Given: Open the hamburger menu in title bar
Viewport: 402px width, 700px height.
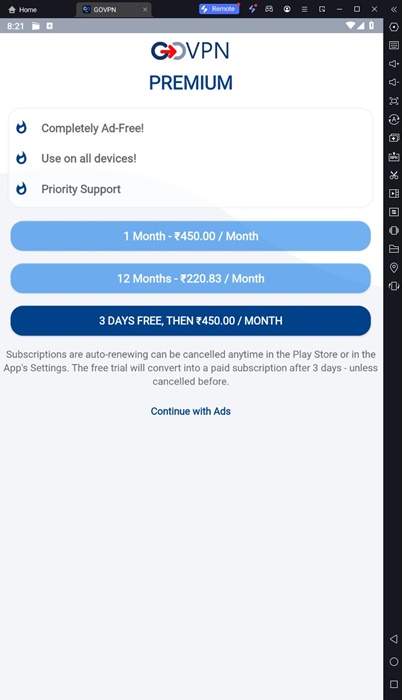Looking at the screenshot, I should pos(304,9).
